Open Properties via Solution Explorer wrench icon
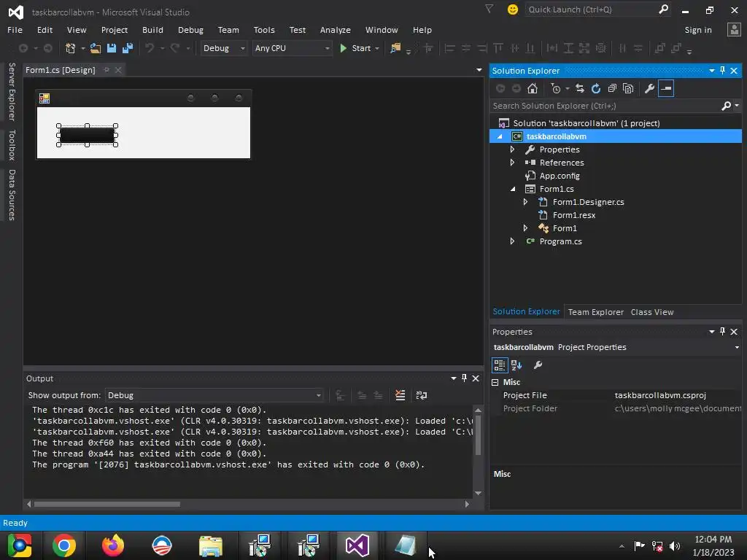 pos(649,88)
